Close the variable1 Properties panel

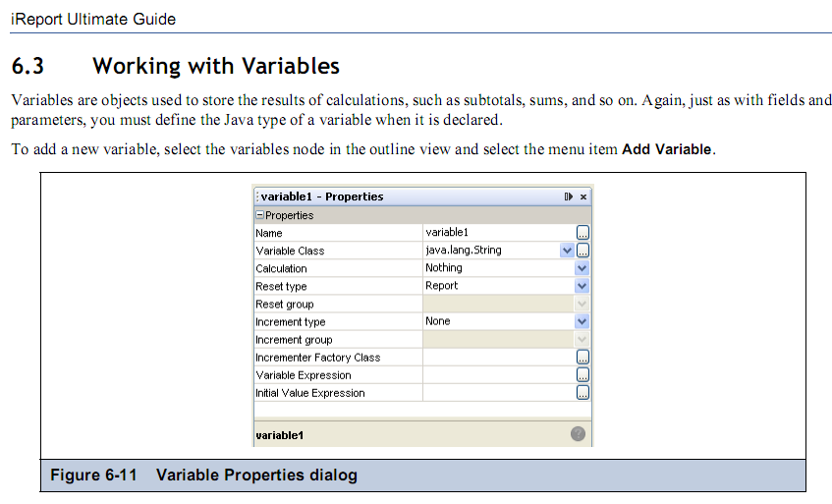(x=583, y=196)
